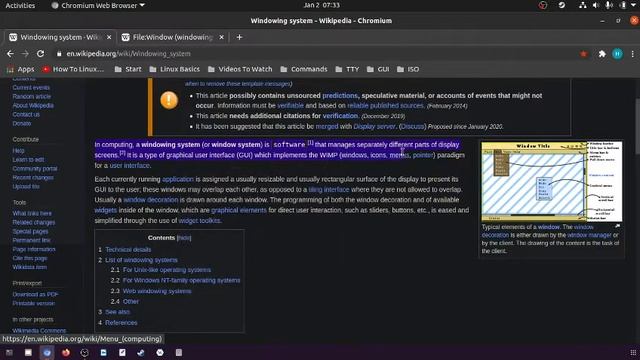Switch to the Windowing system tab

(x=60, y=37)
